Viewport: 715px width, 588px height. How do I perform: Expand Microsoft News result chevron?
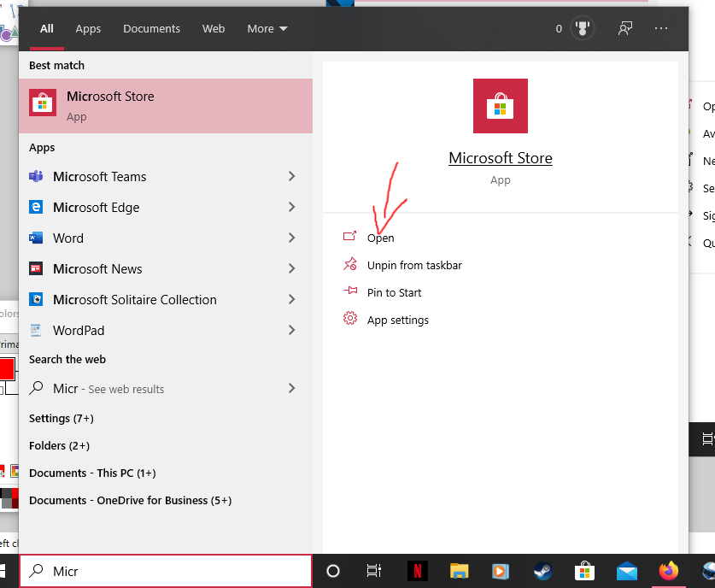click(292, 268)
